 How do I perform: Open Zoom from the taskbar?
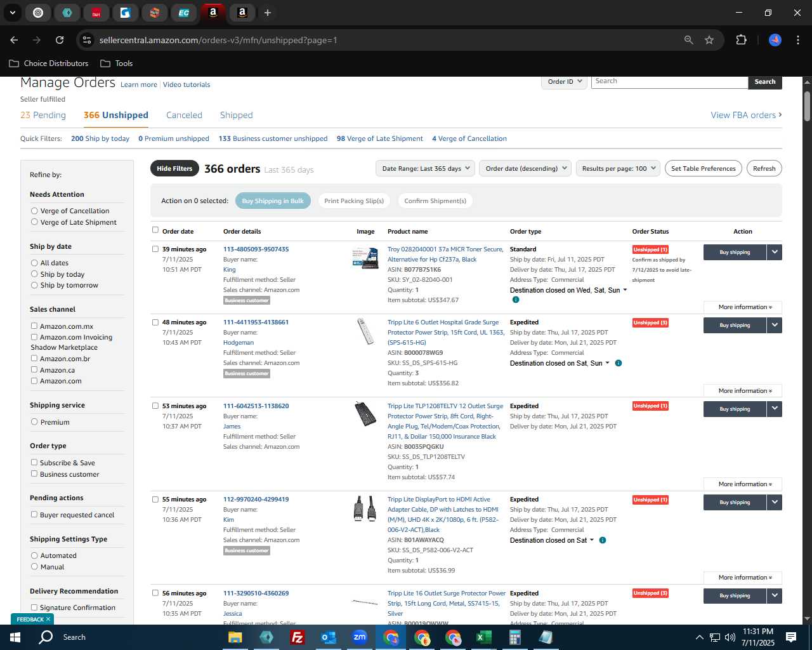tap(360, 637)
